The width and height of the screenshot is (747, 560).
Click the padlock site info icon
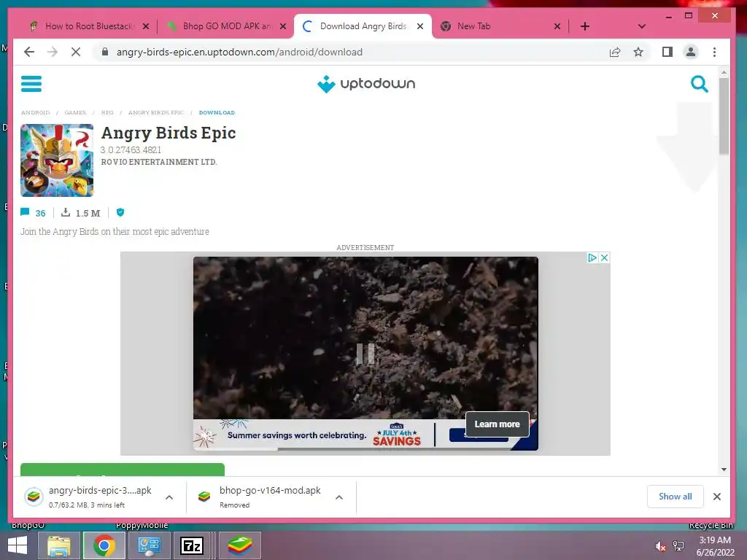pos(105,52)
